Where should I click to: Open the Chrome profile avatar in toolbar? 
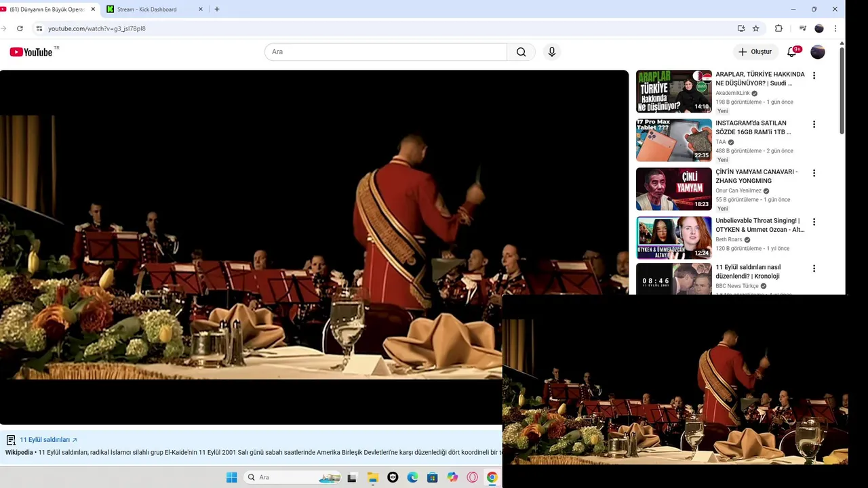[819, 28]
